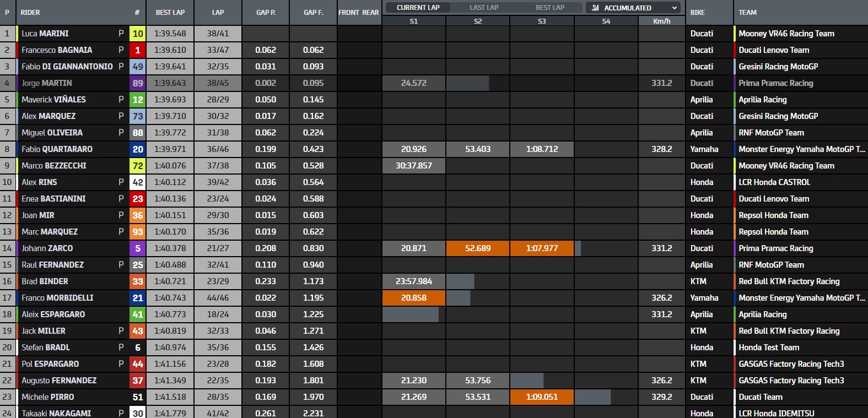This screenshot has height=418, width=868.
Task: Click Bezzecchi's 30:37.857 time cell
Action: pos(413,166)
